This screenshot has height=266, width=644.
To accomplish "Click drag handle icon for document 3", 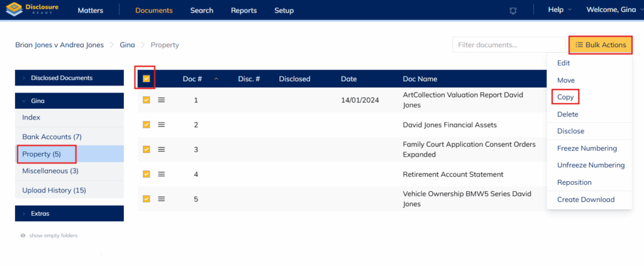I will (x=162, y=150).
